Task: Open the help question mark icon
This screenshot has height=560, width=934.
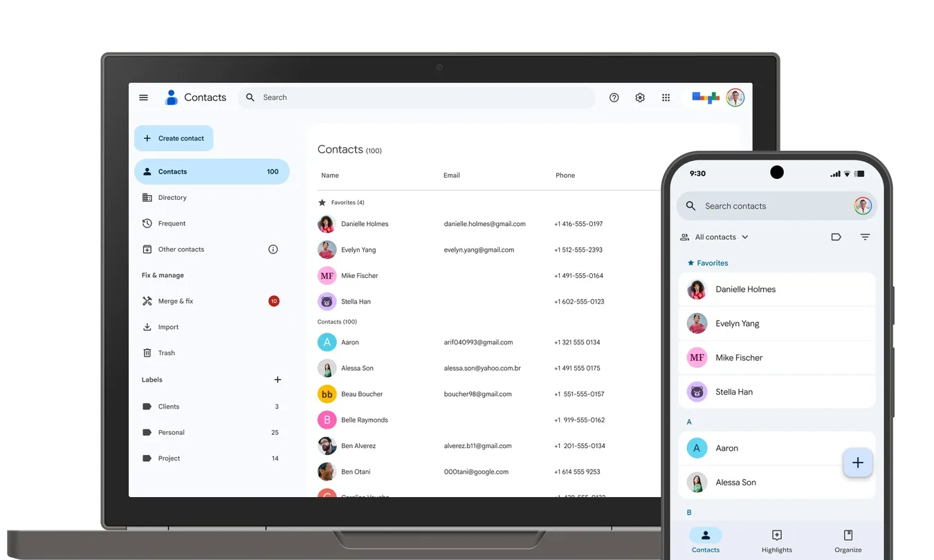Action: (614, 97)
